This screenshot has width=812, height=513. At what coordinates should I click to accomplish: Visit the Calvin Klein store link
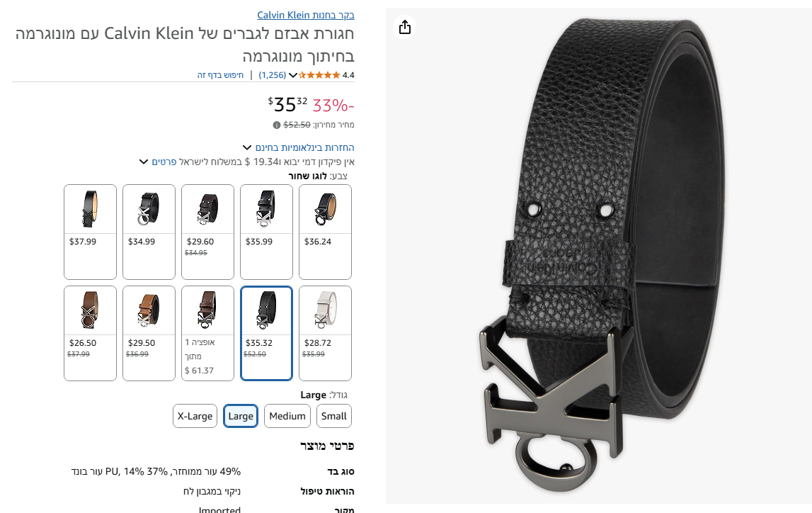tap(306, 15)
